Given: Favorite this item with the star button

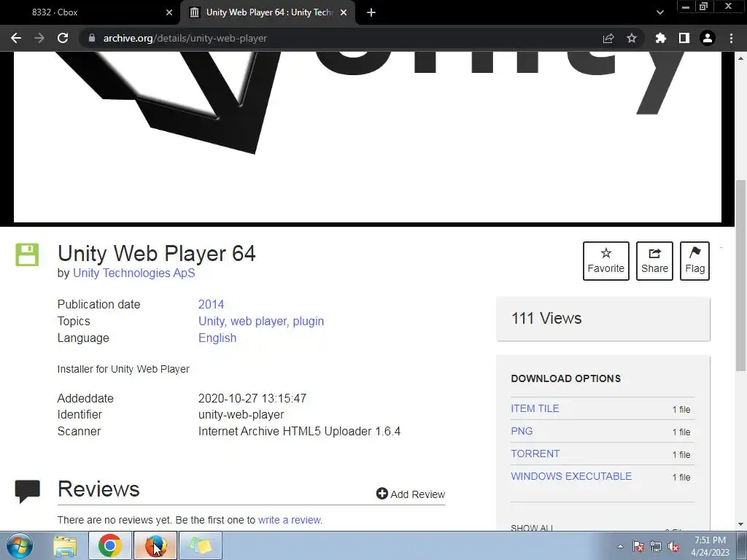Looking at the screenshot, I should click(606, 261).
